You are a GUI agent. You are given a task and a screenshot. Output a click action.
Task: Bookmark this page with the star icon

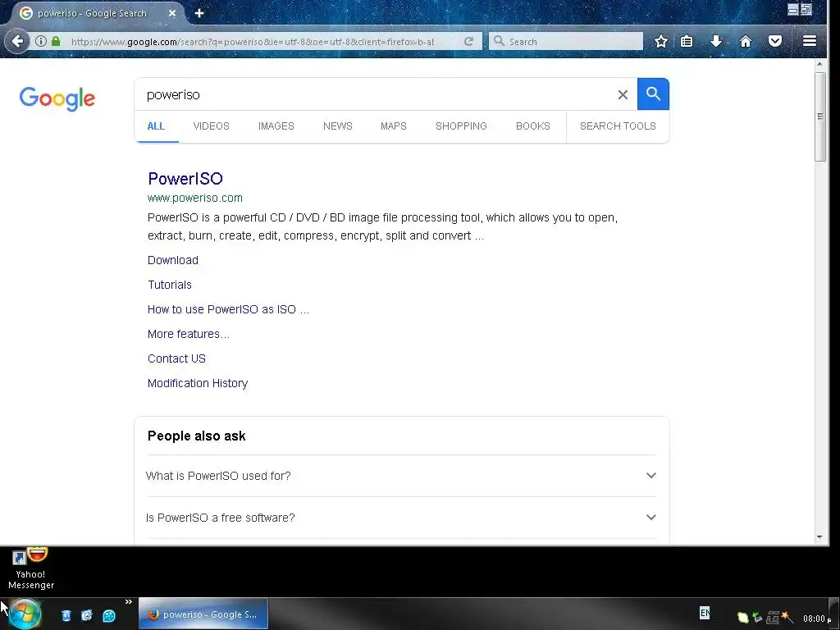[x=661, y=41]
